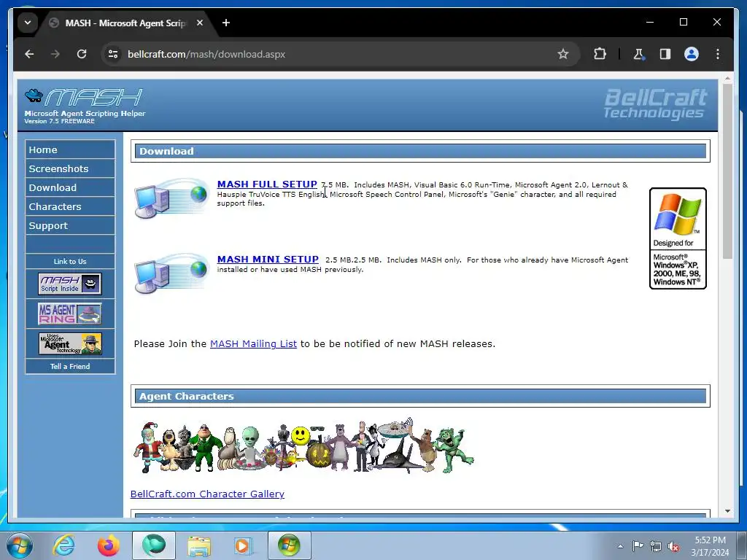Open the clock showing 5:52 PM
This screenshot has height=560, width=747.
(710, 546)
